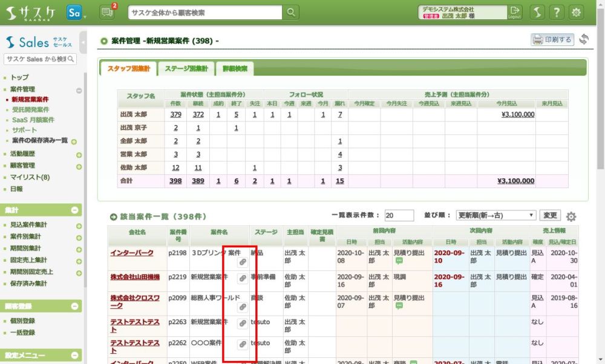This screenshot has width=605, height=364.
Task: Collapse the 集計 sidebar section
Action: [x=75, y=210]
